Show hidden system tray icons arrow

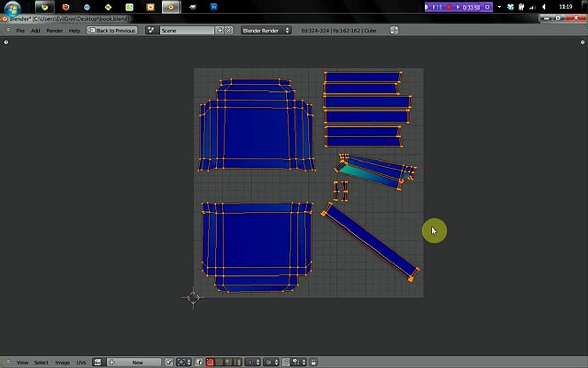[x=499, y=7]
